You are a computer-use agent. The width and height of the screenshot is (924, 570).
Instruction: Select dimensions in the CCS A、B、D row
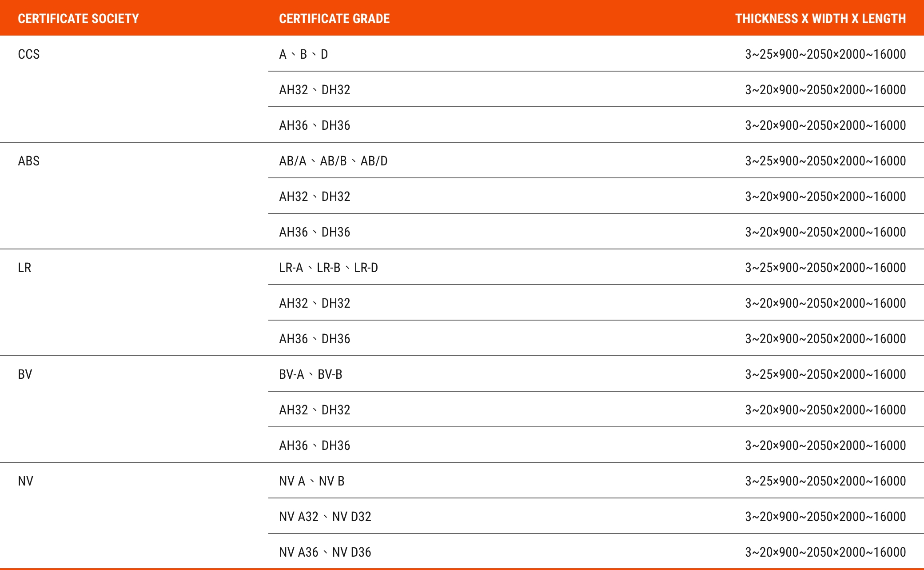click(825, 54)
